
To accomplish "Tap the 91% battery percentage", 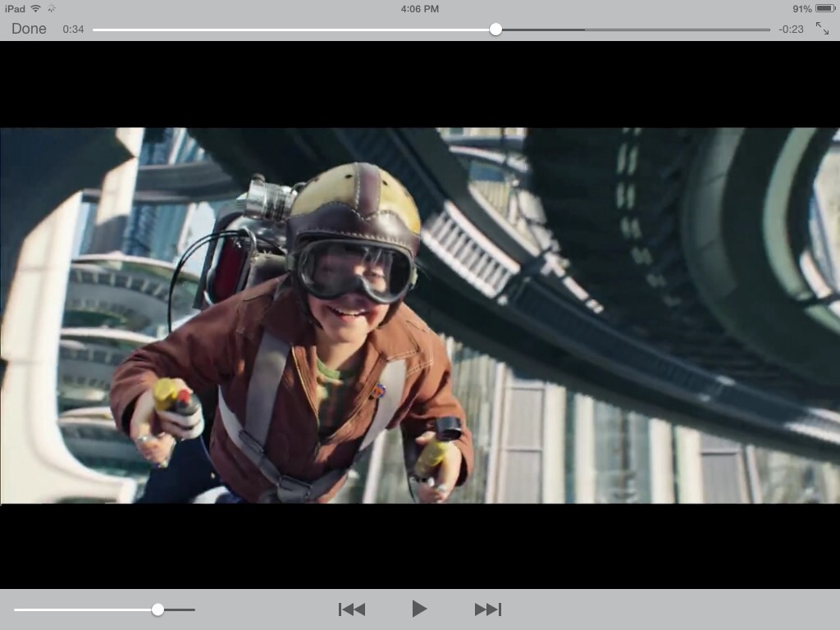I will click(x=802, y=8).
